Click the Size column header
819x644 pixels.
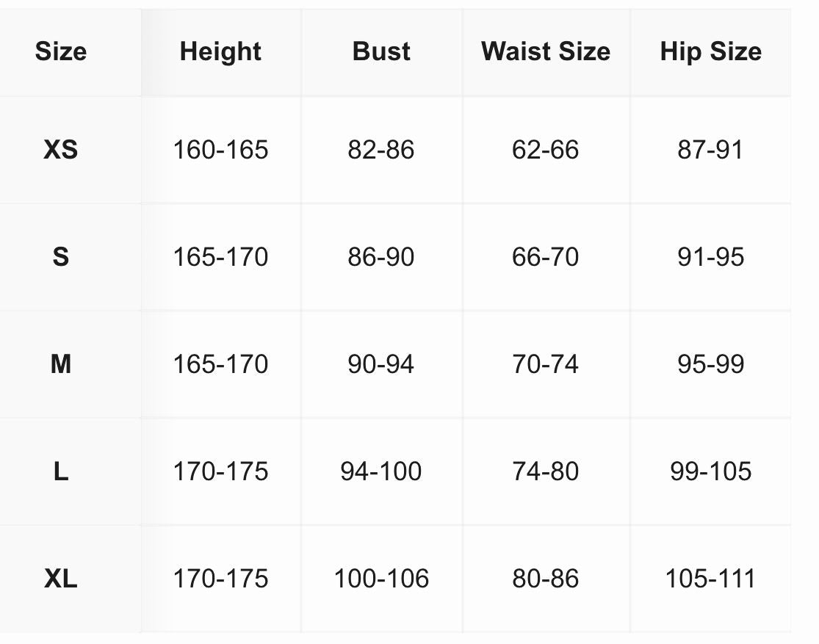(60, 51)
